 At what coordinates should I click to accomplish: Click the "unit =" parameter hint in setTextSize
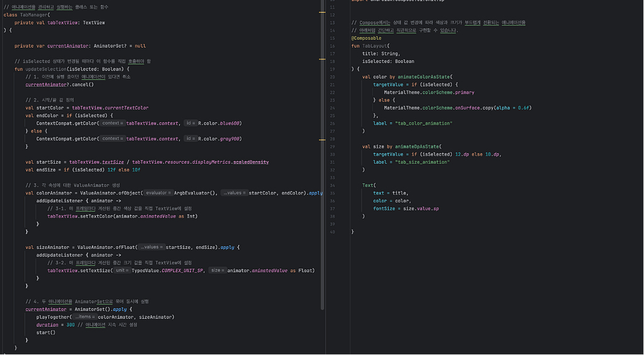coord(123,271)
